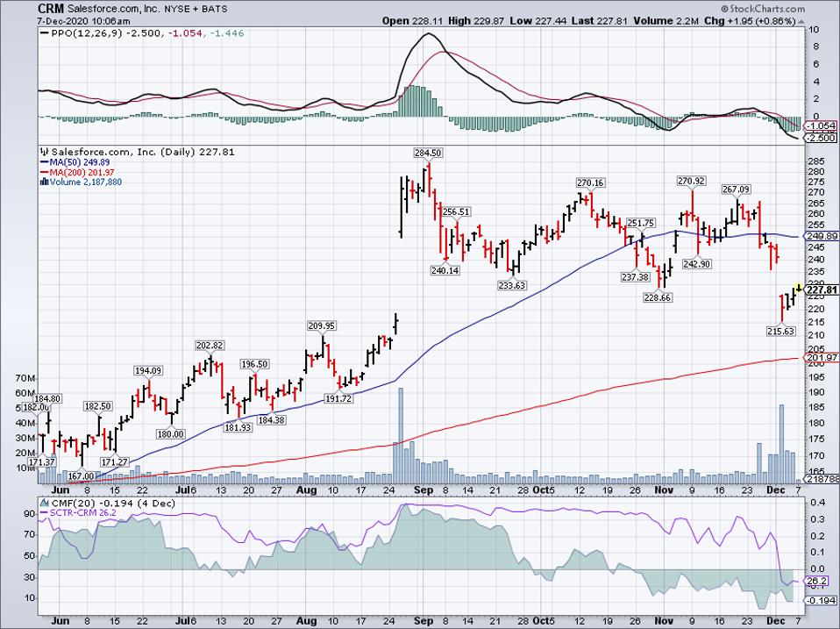Click the 171.27 low price label
Image resolution: width=840 pixels, height=629 pixels.
click(x=115, y=461)
